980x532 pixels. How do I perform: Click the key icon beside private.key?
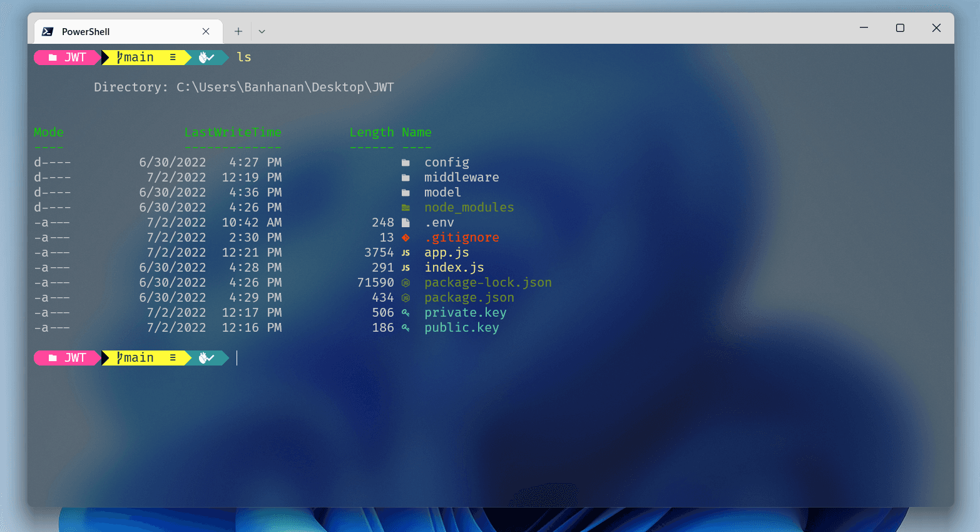click(406, 313)
